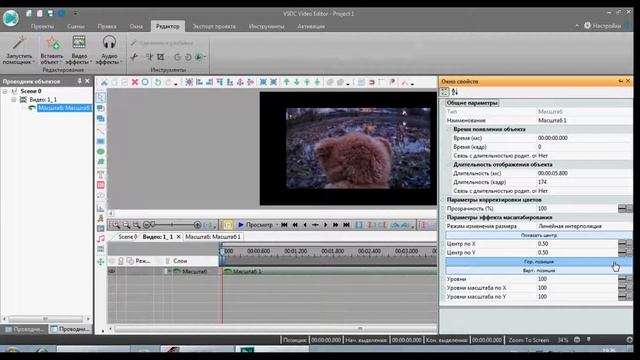Click the Верт. позиция button
640x360 pixels.
(539, 271)
